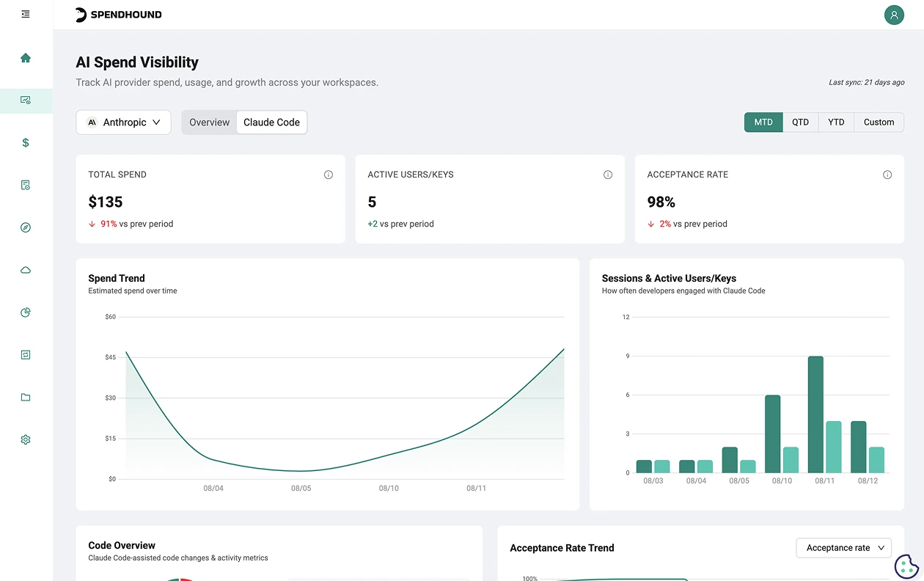
Task: Click the SpendHound logo
Action: click(119, 15)
